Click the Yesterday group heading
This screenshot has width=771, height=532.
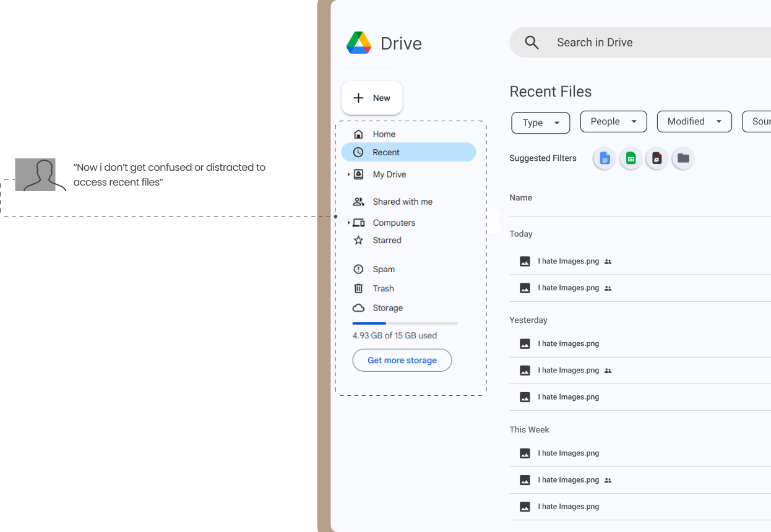click(528, 320)
